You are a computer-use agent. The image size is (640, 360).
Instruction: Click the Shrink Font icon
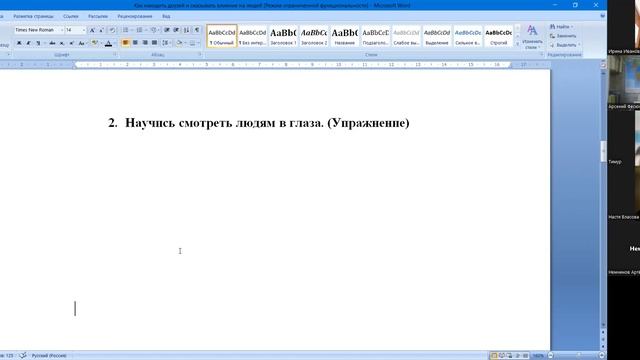click(x=102, y=30)
